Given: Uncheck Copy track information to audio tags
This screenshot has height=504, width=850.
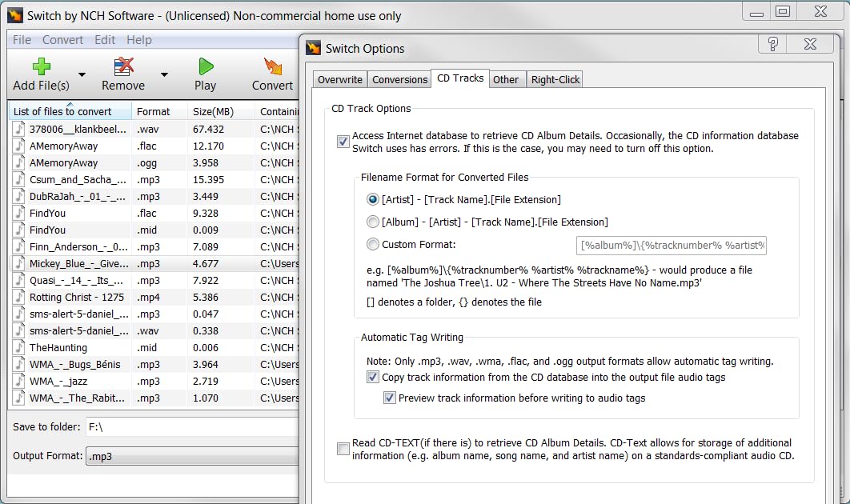Looking at the screenshot, I should coord(373,377).
